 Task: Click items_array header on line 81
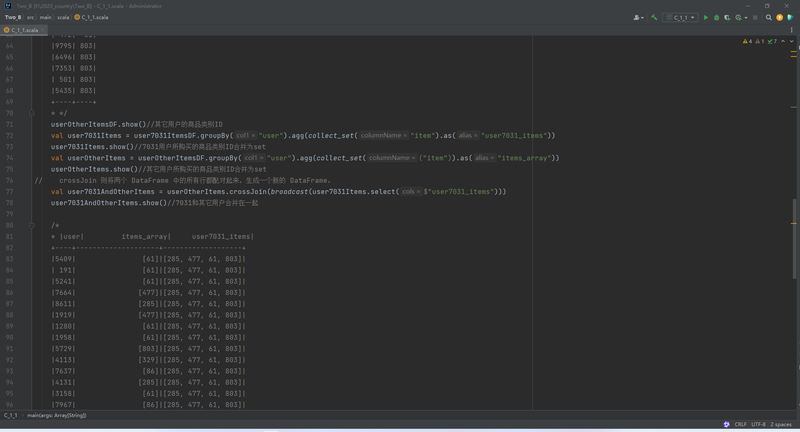click(144, 237)
